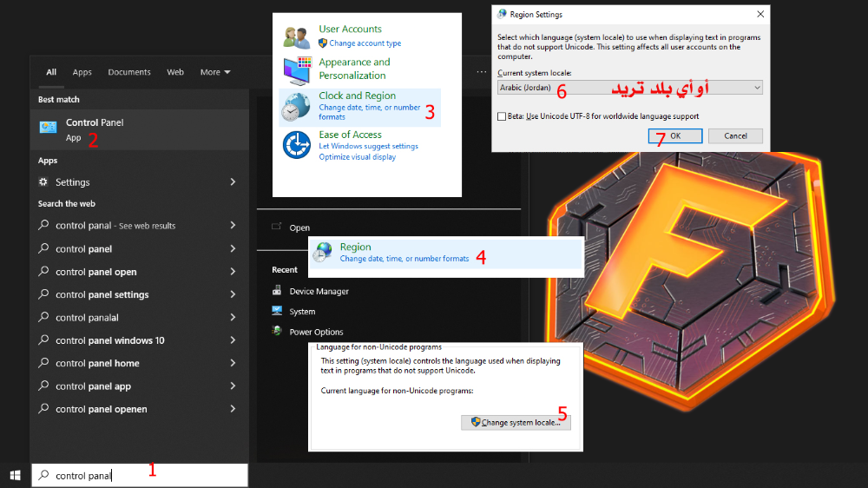Open the Ease of Access heading link
This screenshot has height=488, width=868.
pos(351,135)
